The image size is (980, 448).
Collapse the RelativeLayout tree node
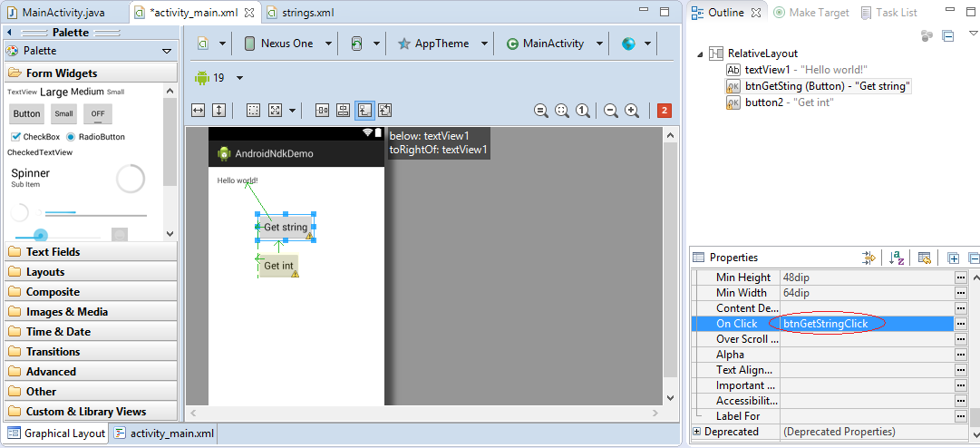click(x=700, y=54)
